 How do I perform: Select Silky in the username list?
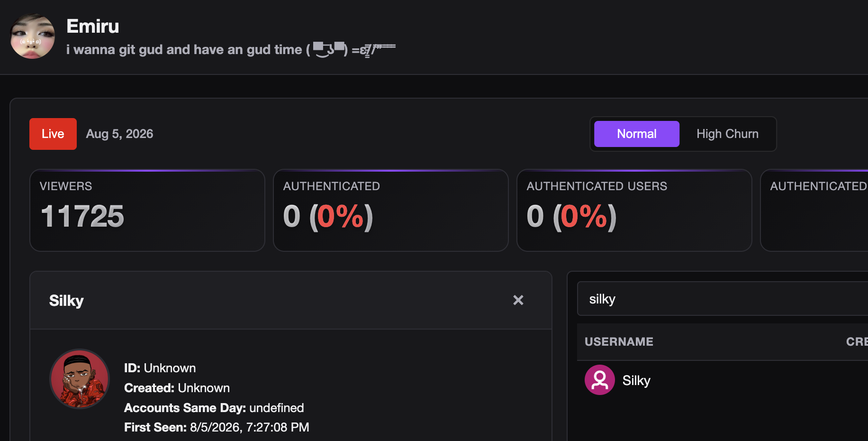(x=636, y=380)
